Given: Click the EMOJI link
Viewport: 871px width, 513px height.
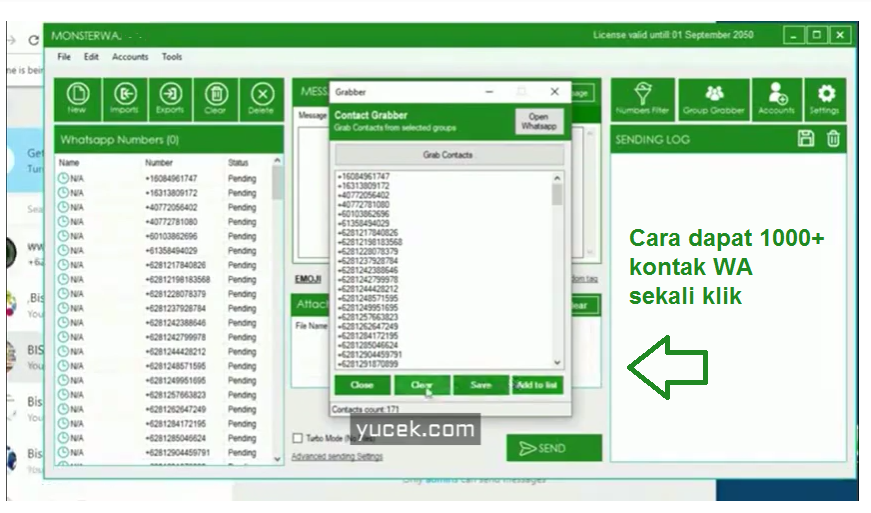Looking at the screenshot, I should pyautogui.click(x=308, y=279).
